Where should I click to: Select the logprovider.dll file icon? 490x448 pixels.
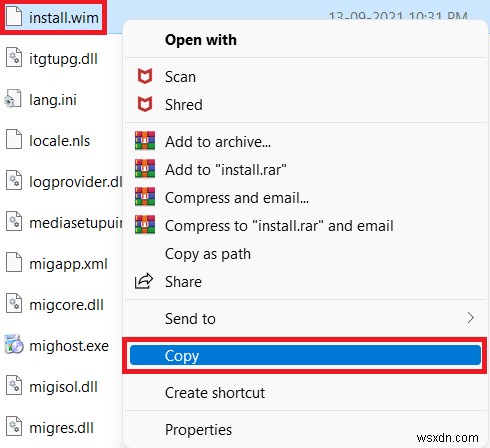click(14, 181)
